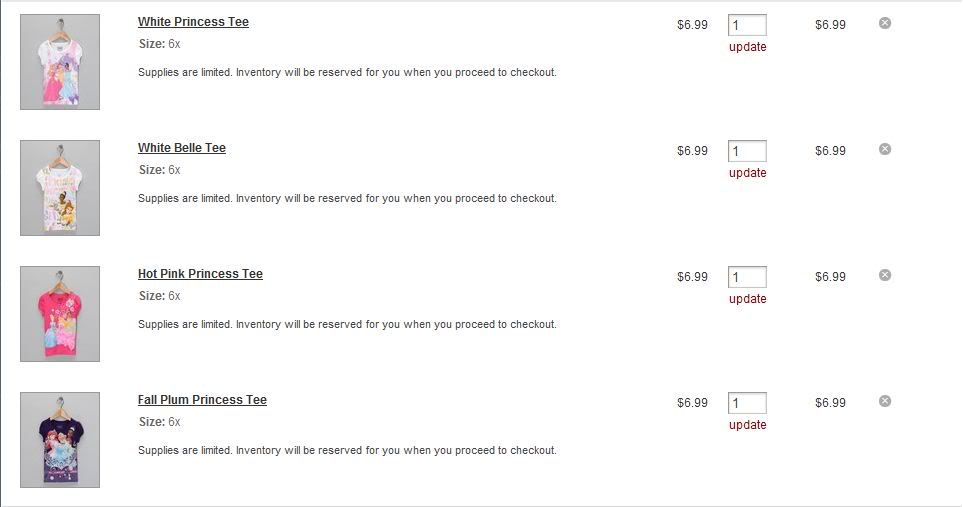Open the White Princess Tee product link
963x507 pixels.
[x=193, y=22]
